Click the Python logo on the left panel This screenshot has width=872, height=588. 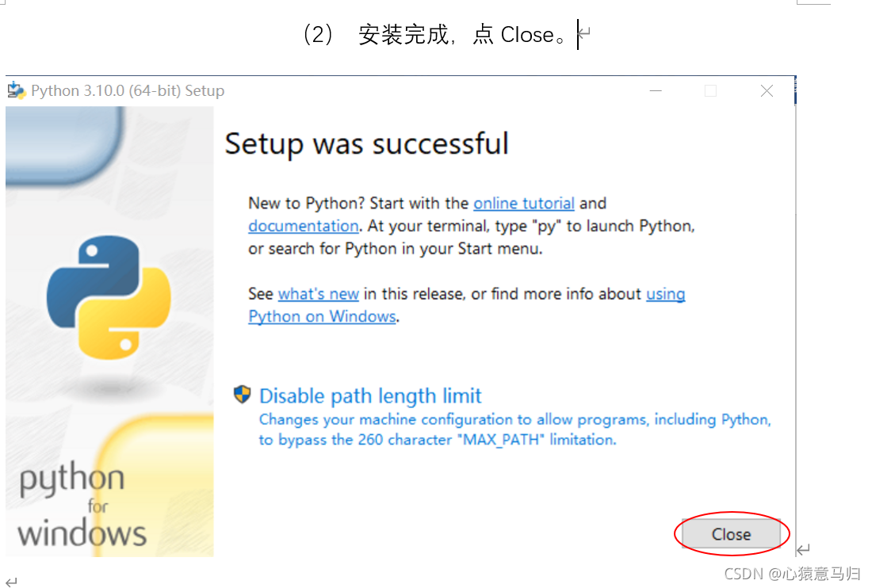pos(109,297)
